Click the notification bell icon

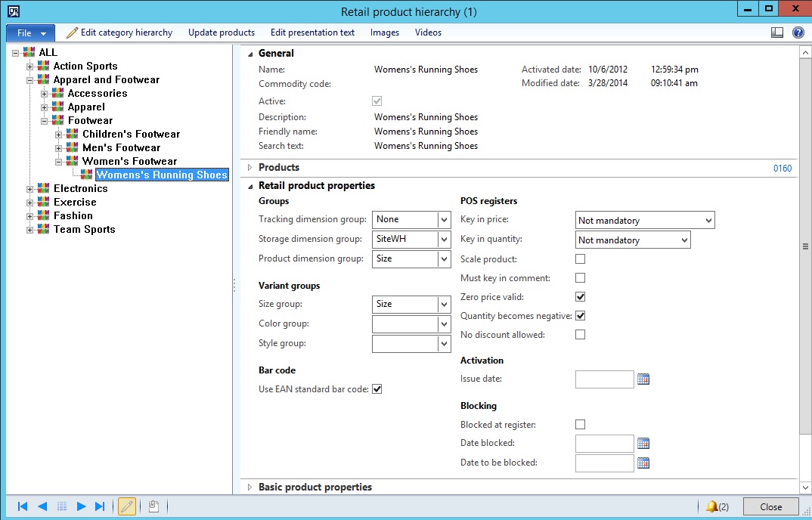pos(711,506)
